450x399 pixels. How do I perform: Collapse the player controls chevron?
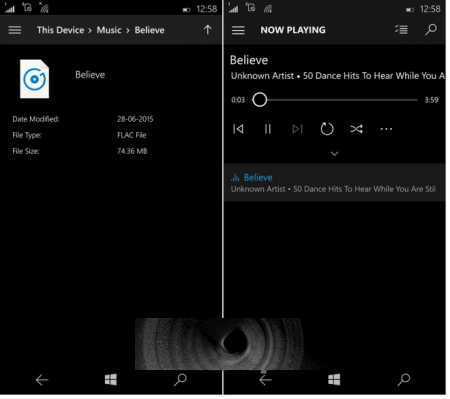(x=334, y=154)
